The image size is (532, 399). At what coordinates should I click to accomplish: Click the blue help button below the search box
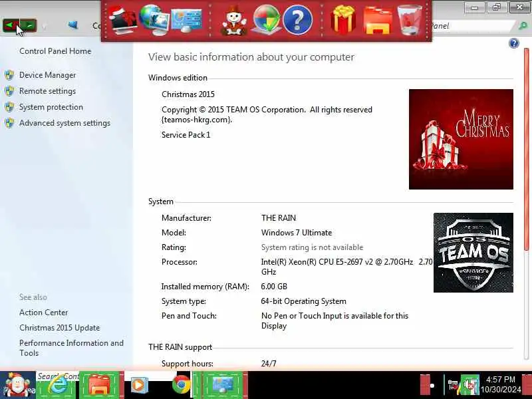(x=514, y=43)
